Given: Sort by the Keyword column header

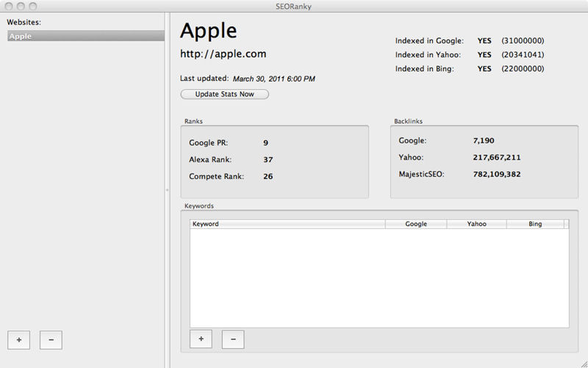Looking at the screenshot, I should [x=287, y=224].
